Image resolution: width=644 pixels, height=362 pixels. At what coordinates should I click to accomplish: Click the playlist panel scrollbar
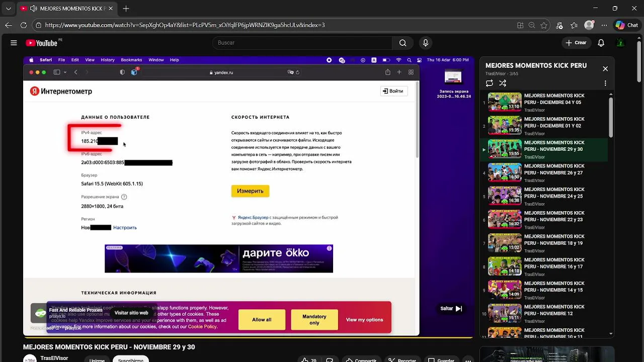point(611,117)
